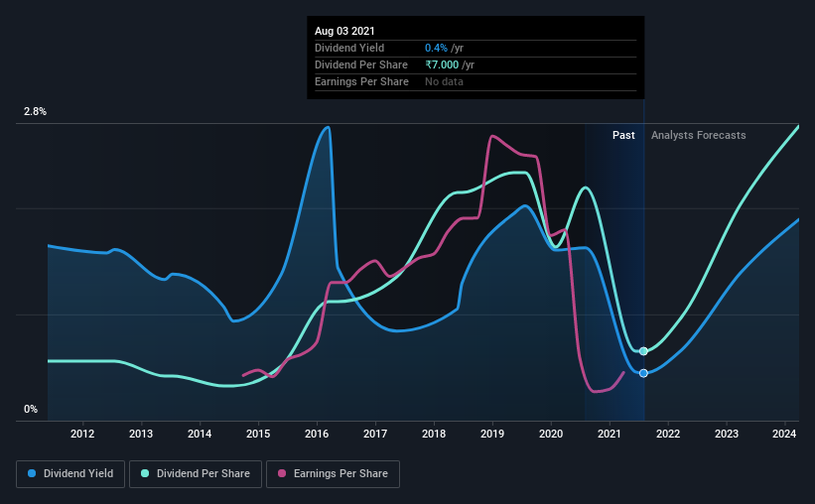Click the 0.4% dividend yield value
The image size is (815, 504).
point(436,48)
